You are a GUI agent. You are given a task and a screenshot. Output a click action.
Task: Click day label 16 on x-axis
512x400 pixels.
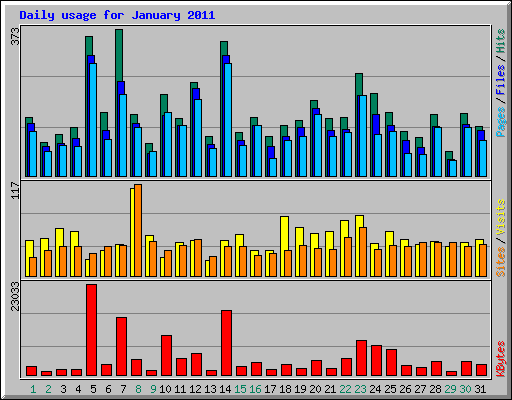tap(255, 389)
